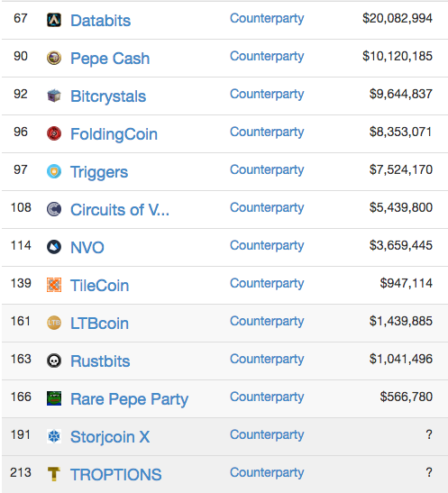The height and width of the screenshot is (493, 448).
Task: Open the Circuits of V... link
Action: pos(120,210)
